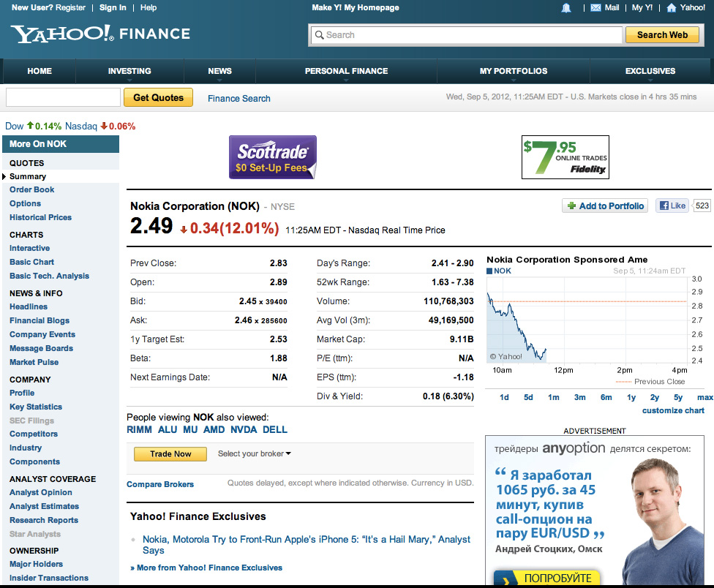This screenshot has width=714, height=588.
Task: Click the Register link
Action: click(70, 8)
